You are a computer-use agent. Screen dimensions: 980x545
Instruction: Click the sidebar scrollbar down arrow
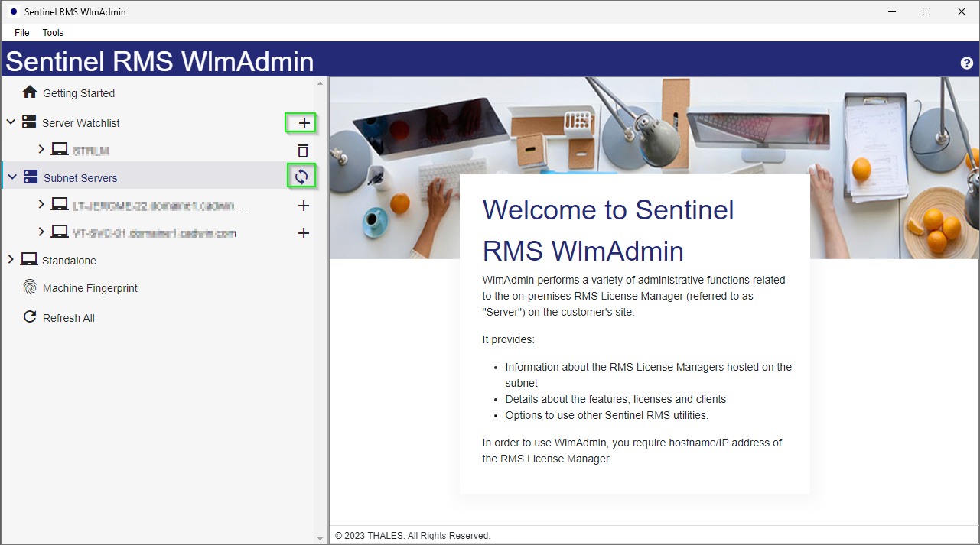(x=321, y=539)
